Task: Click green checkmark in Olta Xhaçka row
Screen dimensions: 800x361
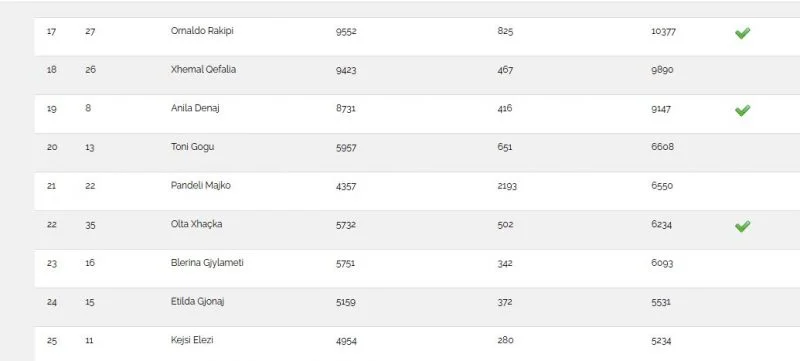Action: point(742,226)
